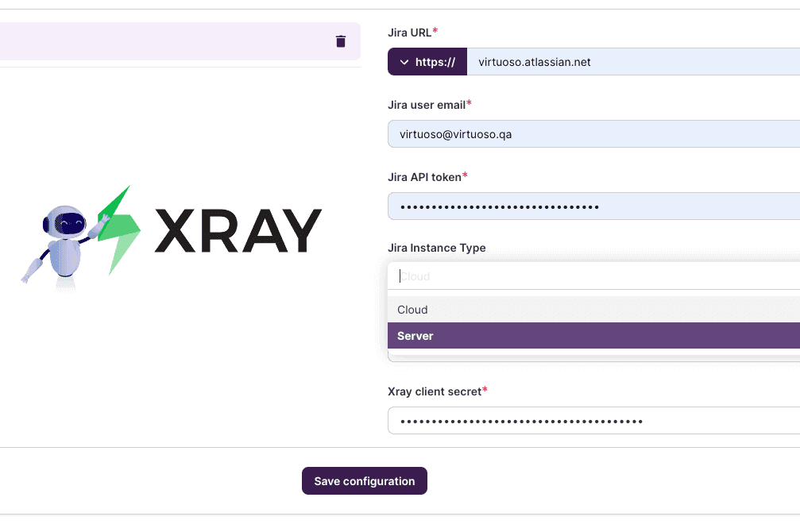This screenshot has width=800, height=532.
Task: Click the Cloud placeholder text in the combo box
Action: click(414, 276)
